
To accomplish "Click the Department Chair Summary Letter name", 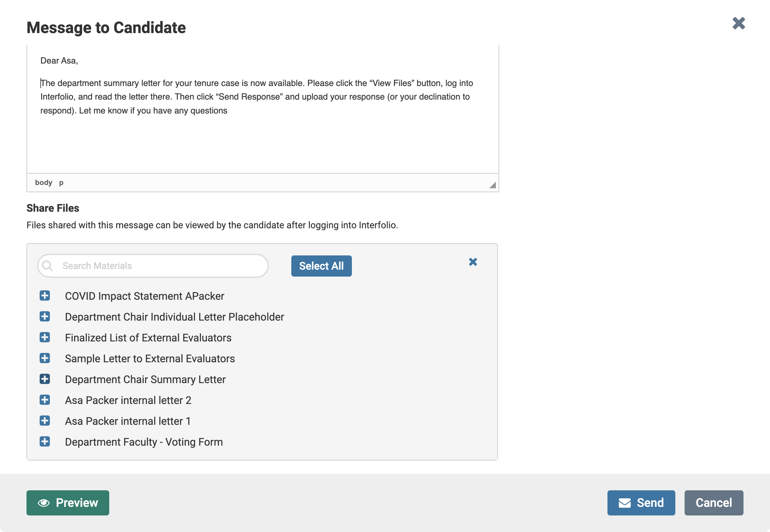I will click(x=145, y=379).
